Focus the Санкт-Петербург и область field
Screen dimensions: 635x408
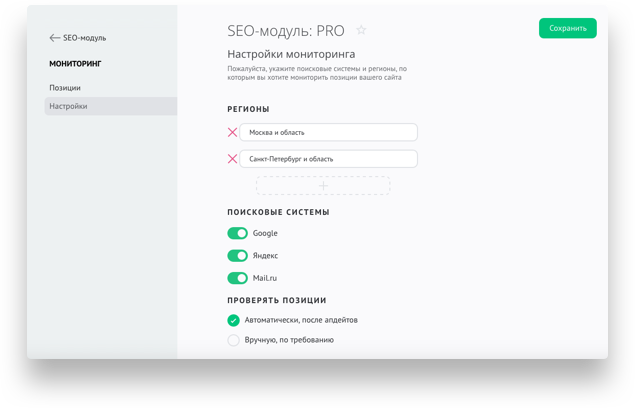(x=328, y=158)
